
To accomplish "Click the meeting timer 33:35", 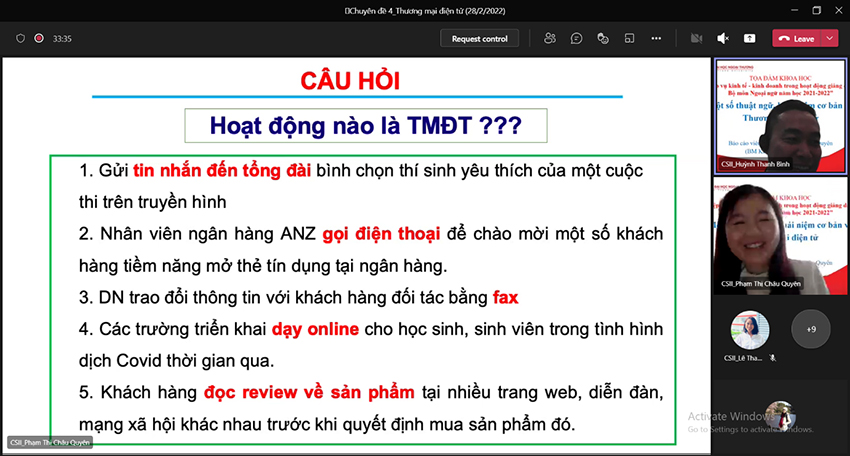I will [62, 38].
